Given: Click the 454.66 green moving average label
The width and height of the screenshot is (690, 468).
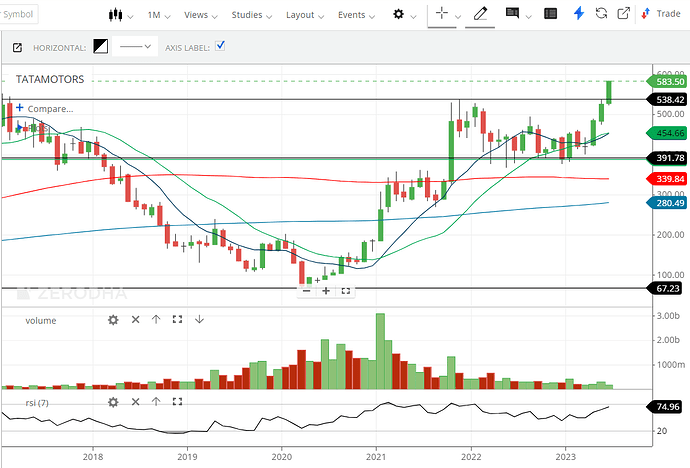Looking at the screenshot, I should coord(667,133).
